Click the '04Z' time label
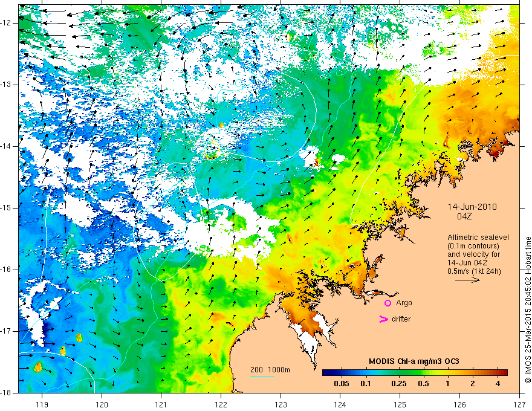 coord(464,216)
